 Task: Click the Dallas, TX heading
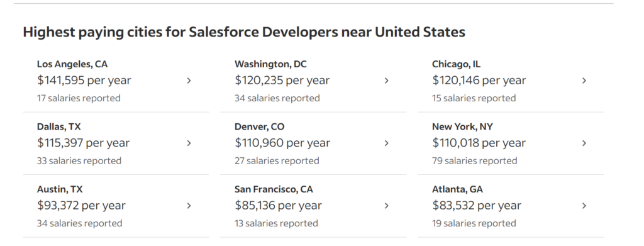pyautogui.click(x=58, y=126)
